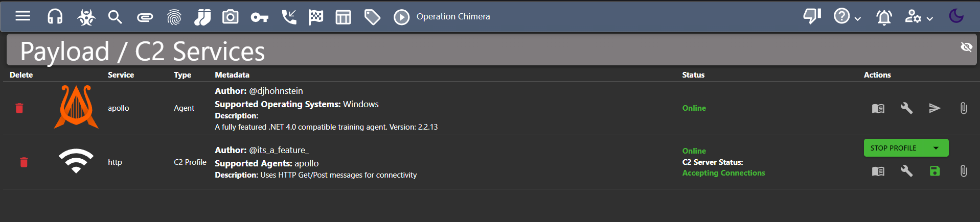
Task: Open the screenshots camera icon
Action: [x=230, y=17]
